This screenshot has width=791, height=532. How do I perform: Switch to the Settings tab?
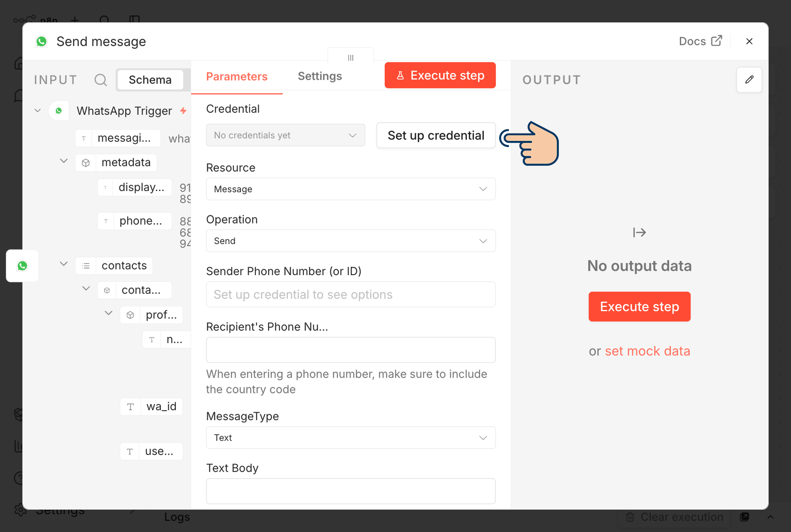point(320,76)
